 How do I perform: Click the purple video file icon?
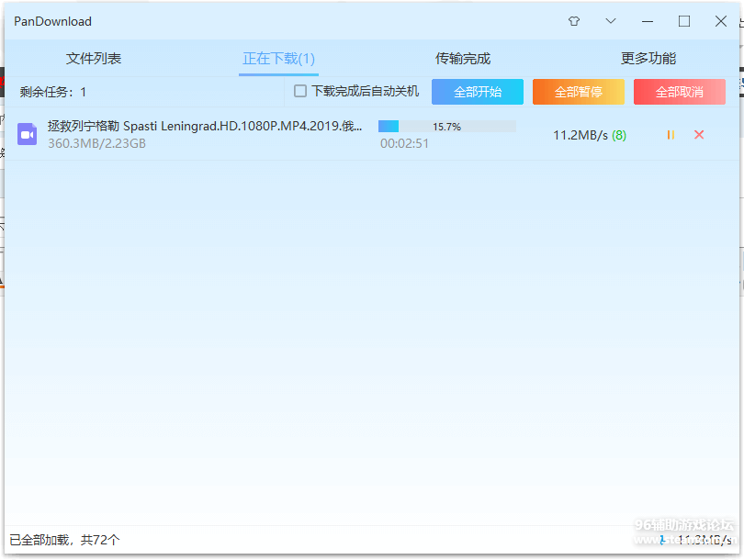click(x=28, y=134)
